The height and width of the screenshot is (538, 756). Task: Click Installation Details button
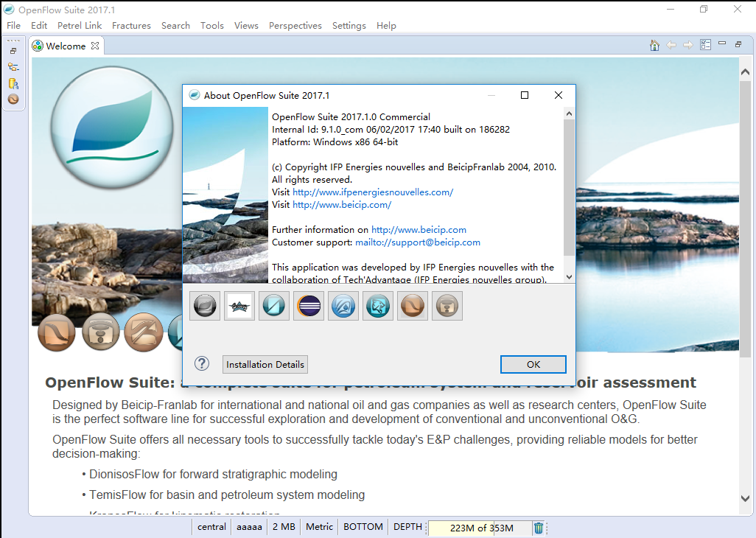(265, 365)
